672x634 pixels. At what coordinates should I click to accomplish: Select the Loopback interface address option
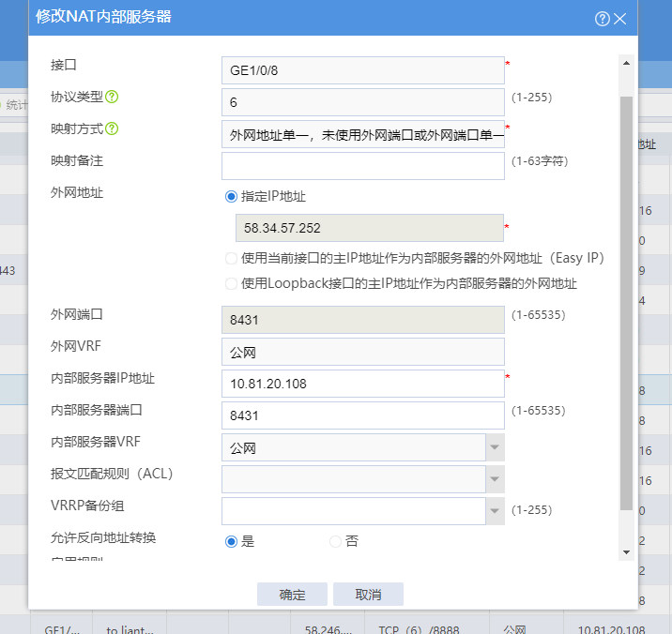231,283
